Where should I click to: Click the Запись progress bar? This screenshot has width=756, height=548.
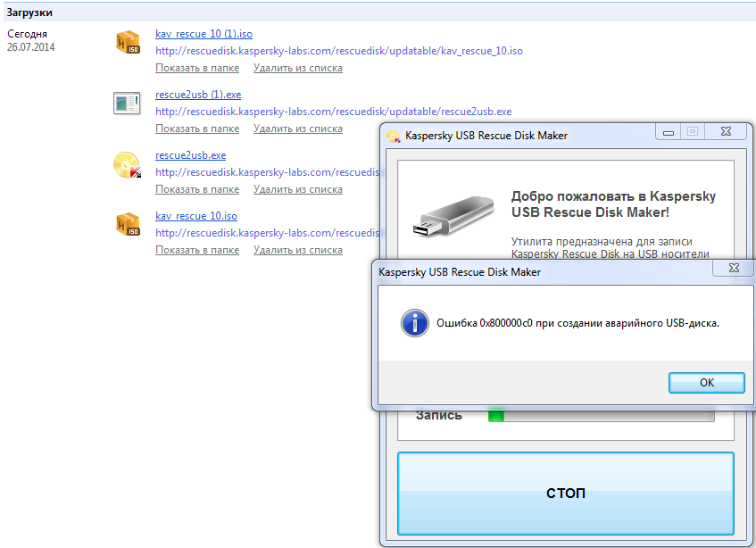tap(601, 415)
